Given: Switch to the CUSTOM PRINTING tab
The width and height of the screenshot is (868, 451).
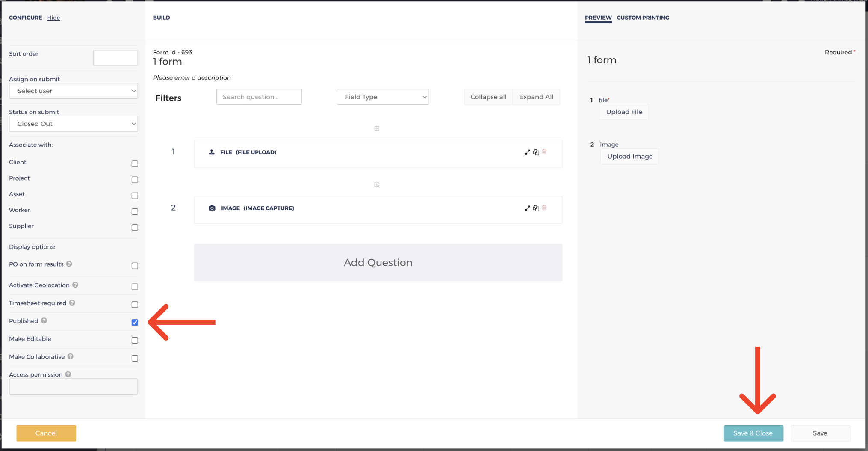Looking at the screenshot, I should pyautogui.click(x=643, y=18).
